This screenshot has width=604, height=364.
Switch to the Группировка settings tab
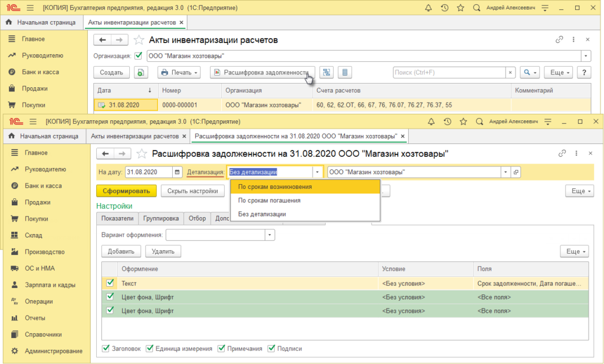coord(161,218)
